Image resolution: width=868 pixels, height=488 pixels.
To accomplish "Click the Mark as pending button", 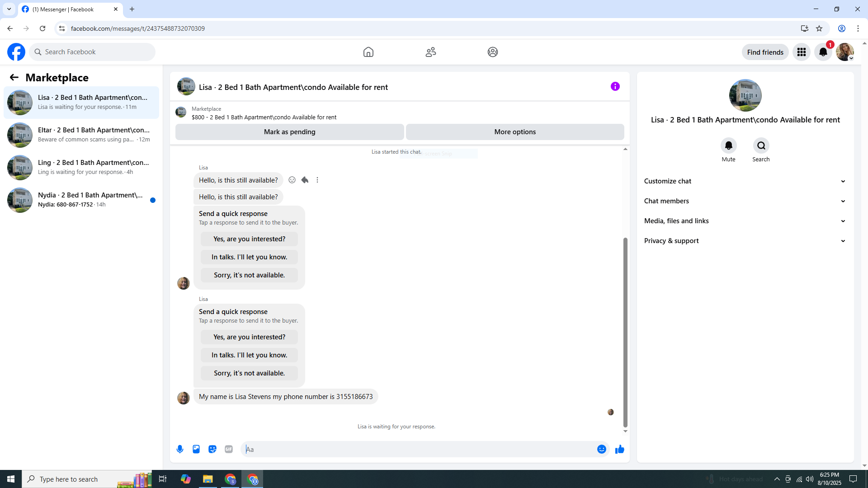I will pos(289,132).
